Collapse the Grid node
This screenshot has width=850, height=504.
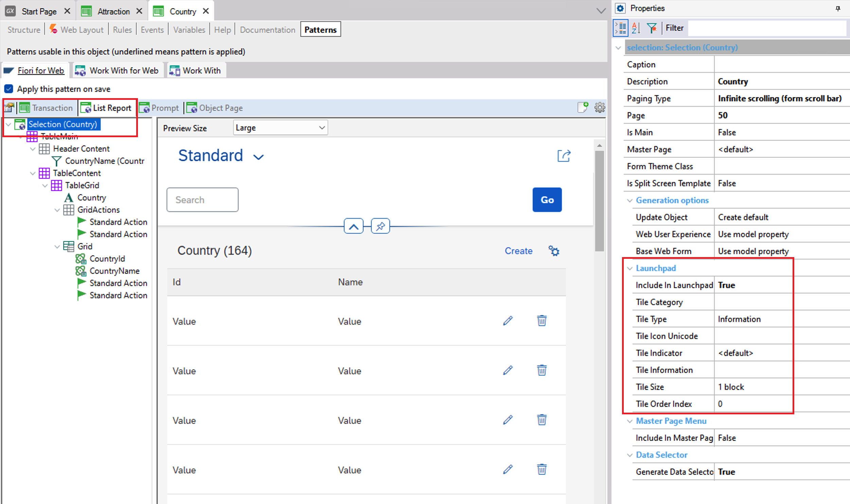pyautogui.click(x=57, y=247)
